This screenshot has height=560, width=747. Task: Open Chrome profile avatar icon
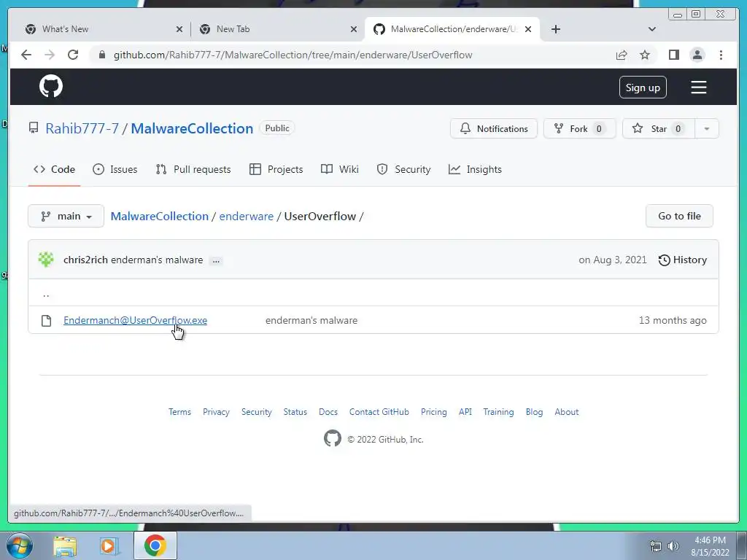point(697,55)
